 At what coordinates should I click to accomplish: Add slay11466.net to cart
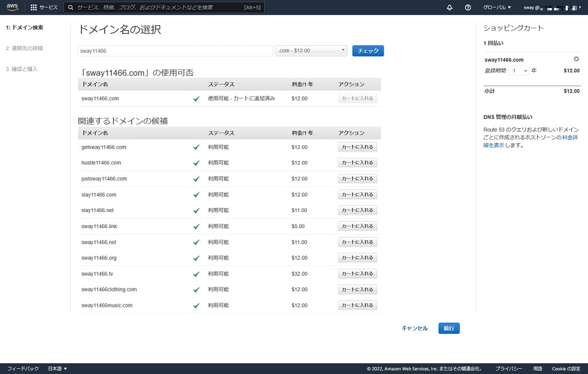(357, 210)
